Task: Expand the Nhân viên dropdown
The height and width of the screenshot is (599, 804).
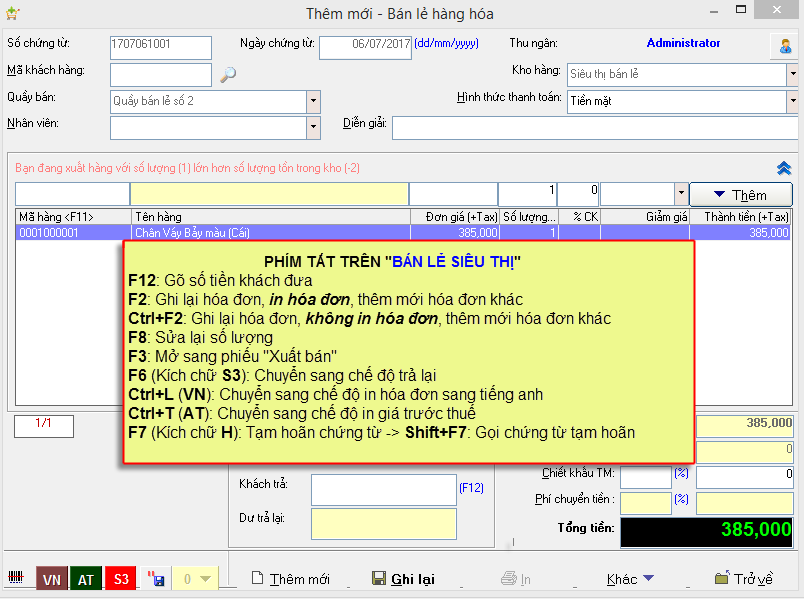Action: coord(313,127)
